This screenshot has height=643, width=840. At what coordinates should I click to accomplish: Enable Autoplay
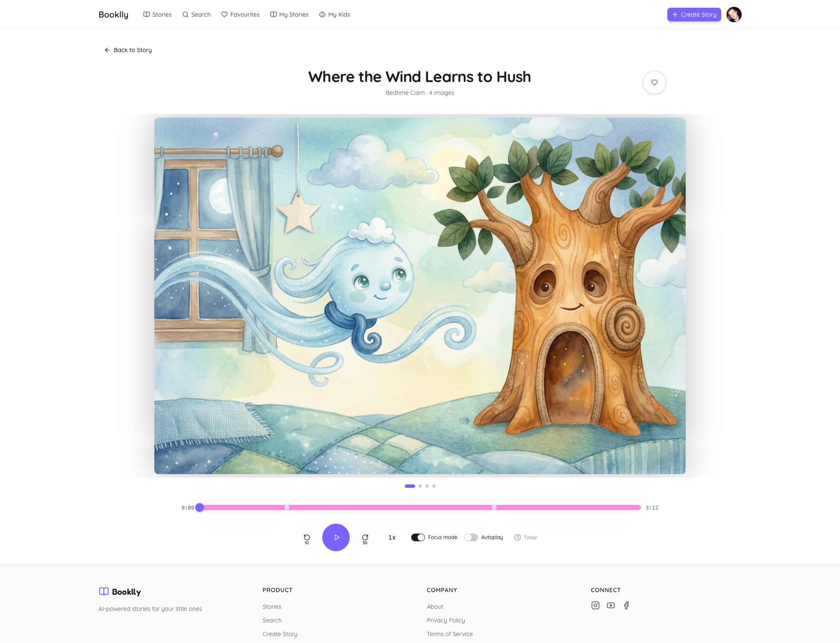[471, 537]
